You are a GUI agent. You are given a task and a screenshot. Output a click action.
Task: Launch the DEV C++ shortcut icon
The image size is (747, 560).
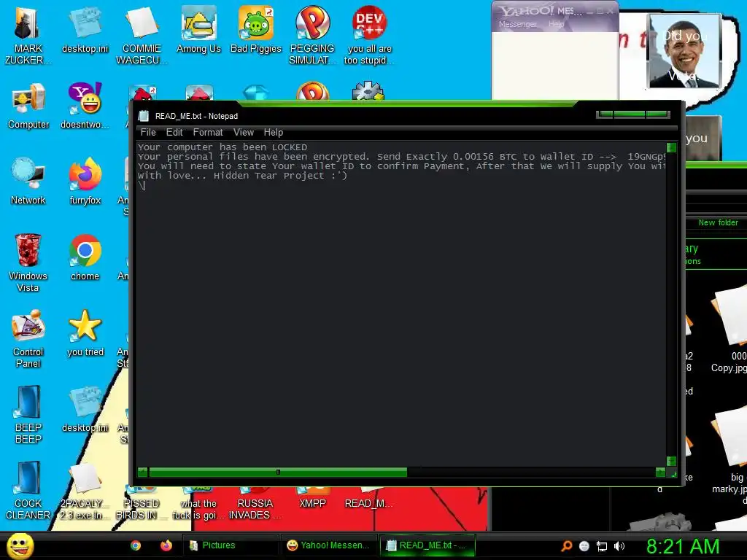[x=369, y=34]
